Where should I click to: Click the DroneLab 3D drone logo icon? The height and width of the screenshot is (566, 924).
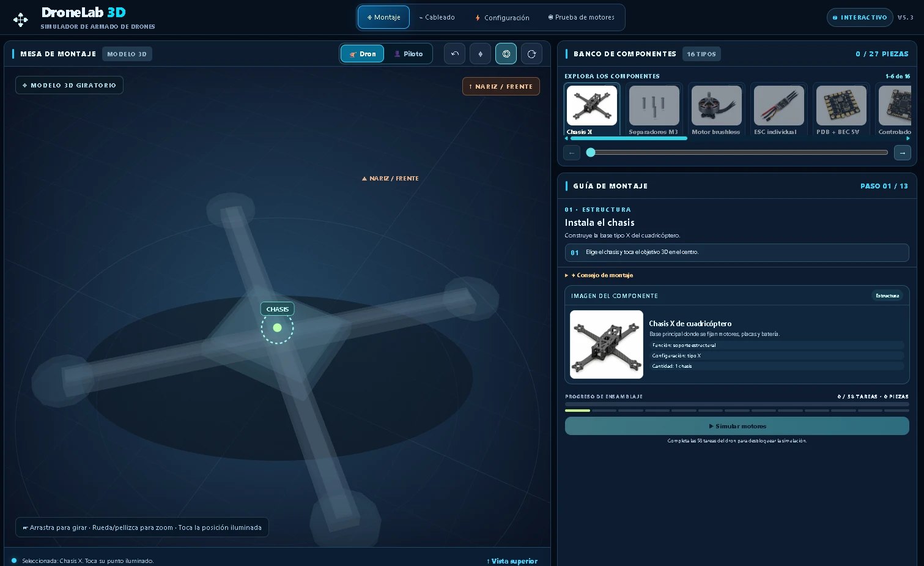tap(21, 20)
